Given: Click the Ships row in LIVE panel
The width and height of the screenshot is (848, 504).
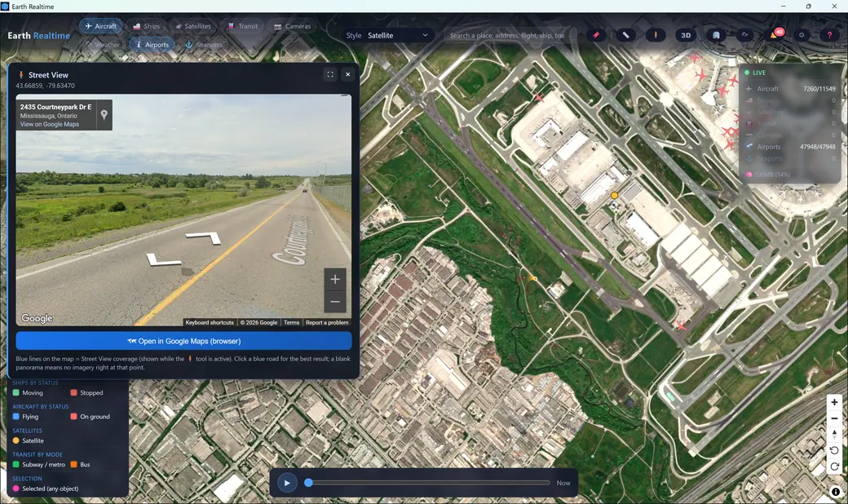Looking at the screenshot, I should [x=790, y=100].
